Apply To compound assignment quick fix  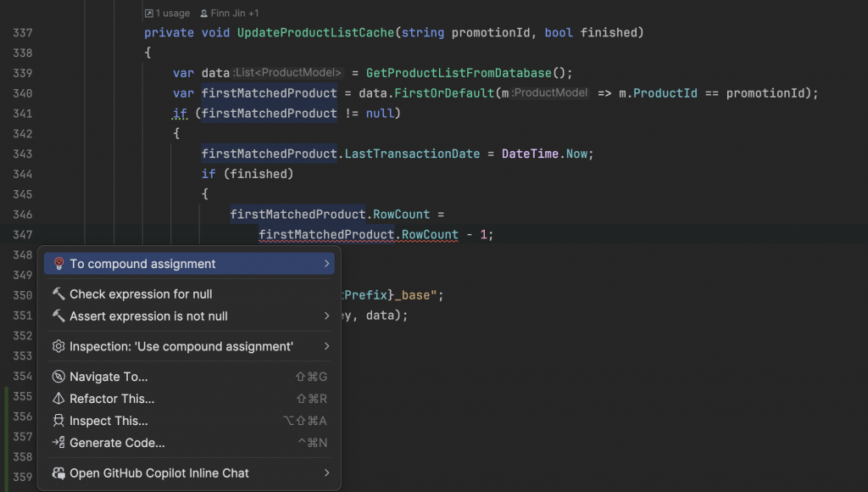click(x=189, y=264)
